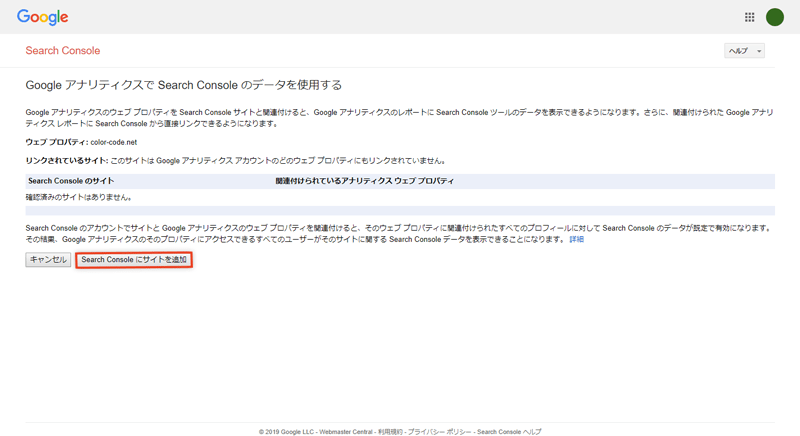Screen dimensions: 800x436
Task: Click the Google logo
Action: [42, 17]
